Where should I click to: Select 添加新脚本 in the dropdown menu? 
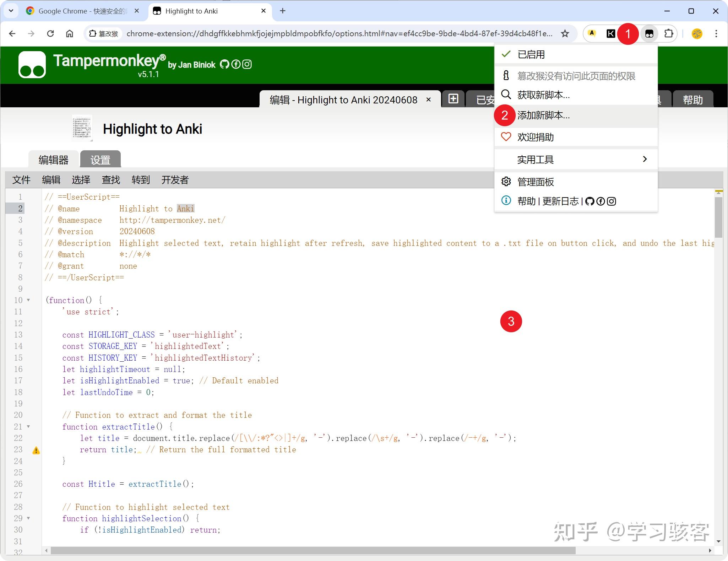click(544, 115)
